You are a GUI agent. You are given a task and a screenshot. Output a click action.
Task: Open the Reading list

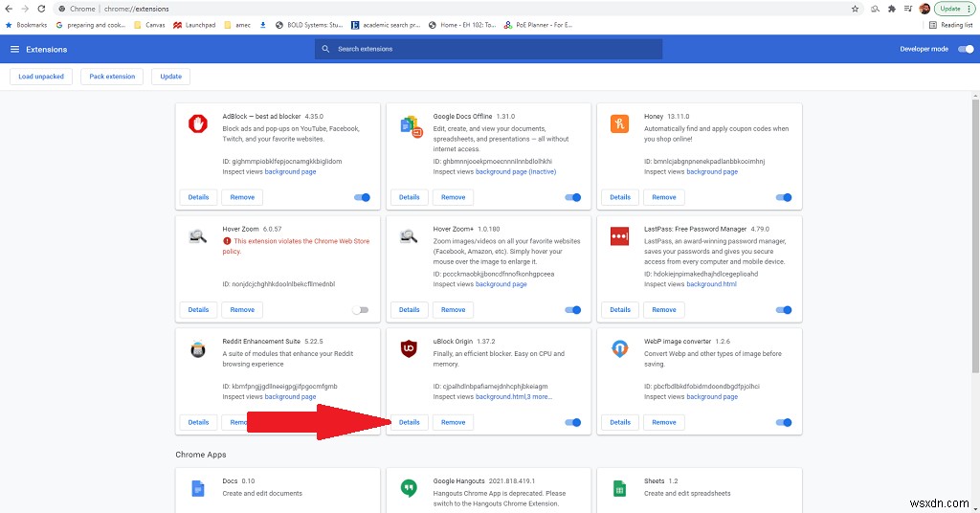[950, 25]
